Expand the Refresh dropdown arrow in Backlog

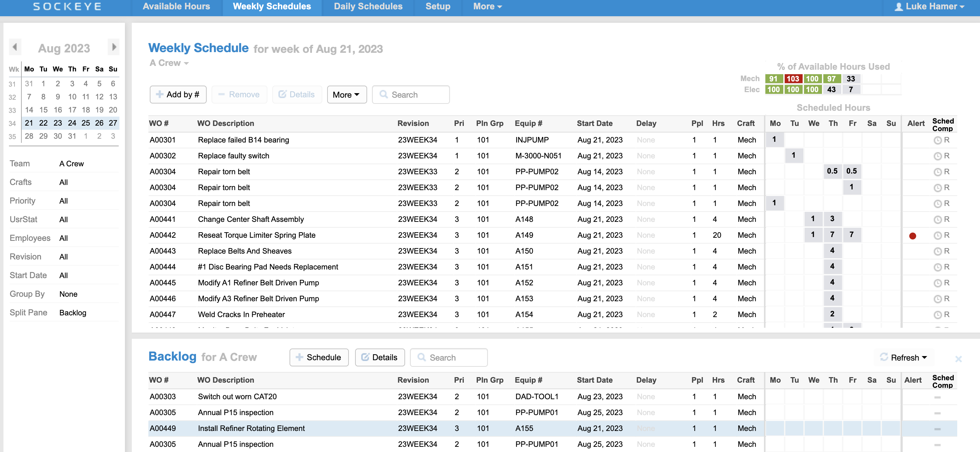[x=924, y=357]
